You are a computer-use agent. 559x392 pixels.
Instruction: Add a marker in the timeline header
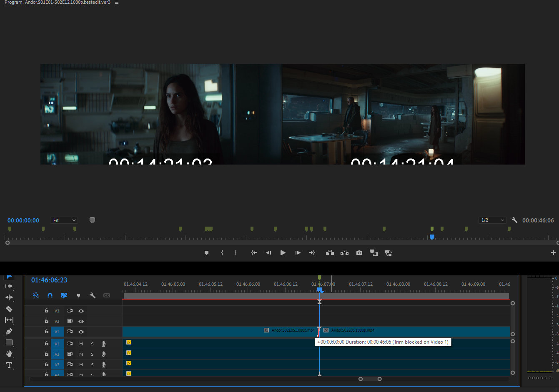pos(78,295)
